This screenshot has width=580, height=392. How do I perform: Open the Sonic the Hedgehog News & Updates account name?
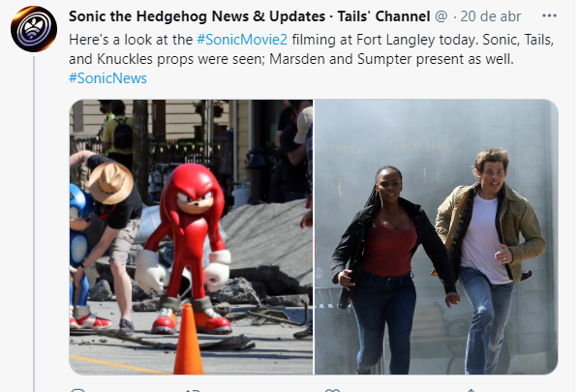(x=198, y=16)
